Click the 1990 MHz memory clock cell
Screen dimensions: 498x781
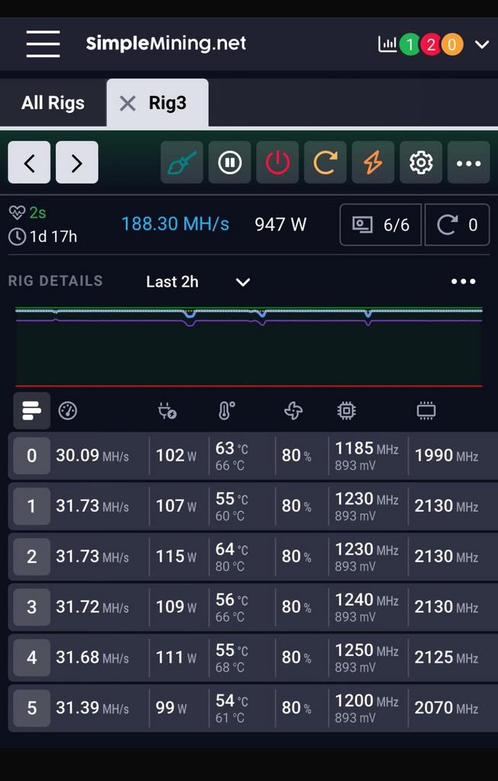[x=447, y=456]
